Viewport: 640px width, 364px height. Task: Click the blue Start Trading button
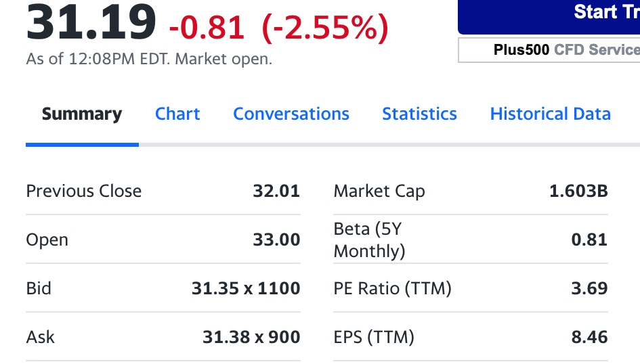click(549, 16)
